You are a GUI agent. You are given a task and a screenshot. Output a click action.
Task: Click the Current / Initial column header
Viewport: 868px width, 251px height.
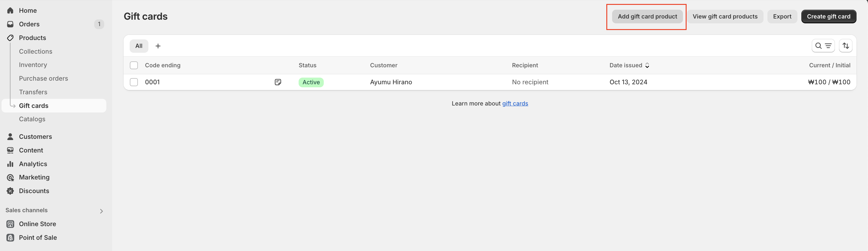[x=830, y=65]
